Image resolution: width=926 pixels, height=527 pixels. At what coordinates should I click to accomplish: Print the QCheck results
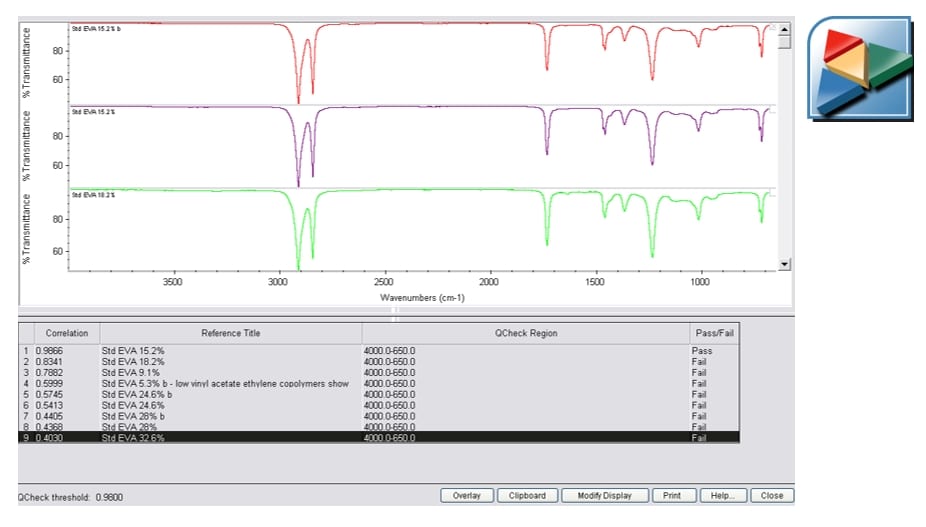pyautogui.click(x=672, y=496)
